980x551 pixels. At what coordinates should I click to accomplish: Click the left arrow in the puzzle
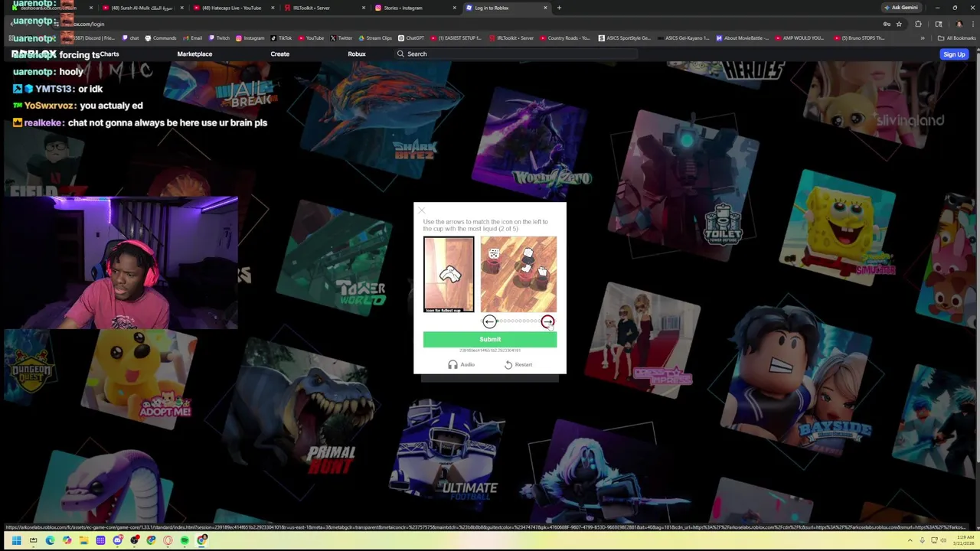489,322
